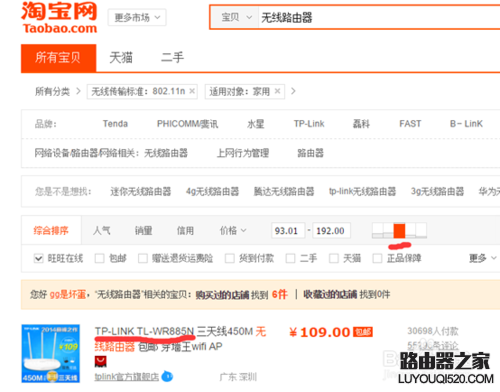
Task: Select 路由器 category link
Action: point(310,153)
